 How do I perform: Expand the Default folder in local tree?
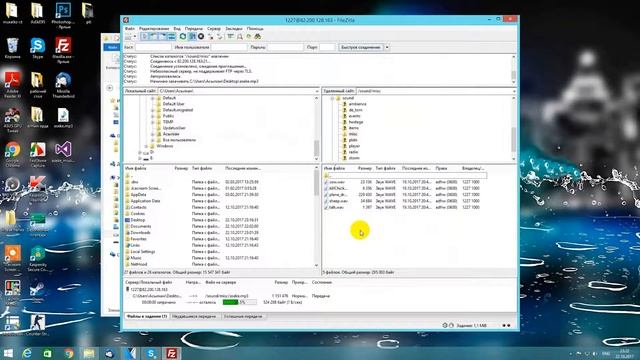[153, 98]
